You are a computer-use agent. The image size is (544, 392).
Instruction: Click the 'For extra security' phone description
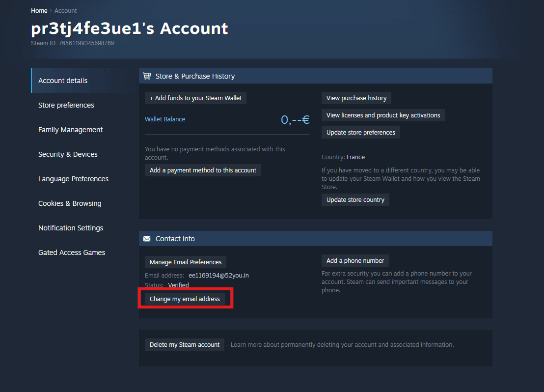click(397, 282)
